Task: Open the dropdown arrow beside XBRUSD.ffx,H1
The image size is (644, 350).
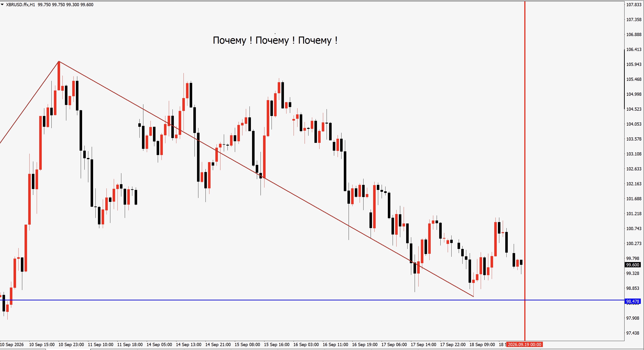Action: click(x=2, y=5)
